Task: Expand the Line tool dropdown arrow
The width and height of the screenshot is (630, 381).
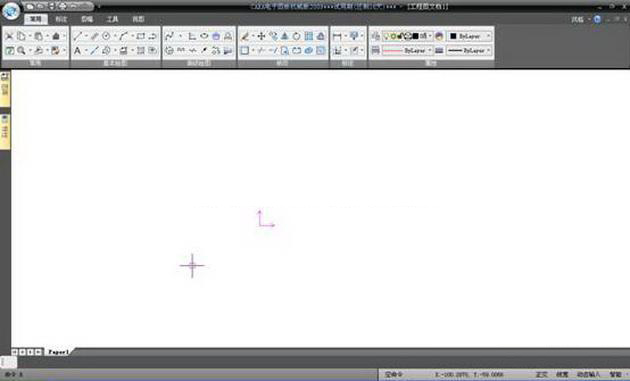Action: [x=86, y=37]
